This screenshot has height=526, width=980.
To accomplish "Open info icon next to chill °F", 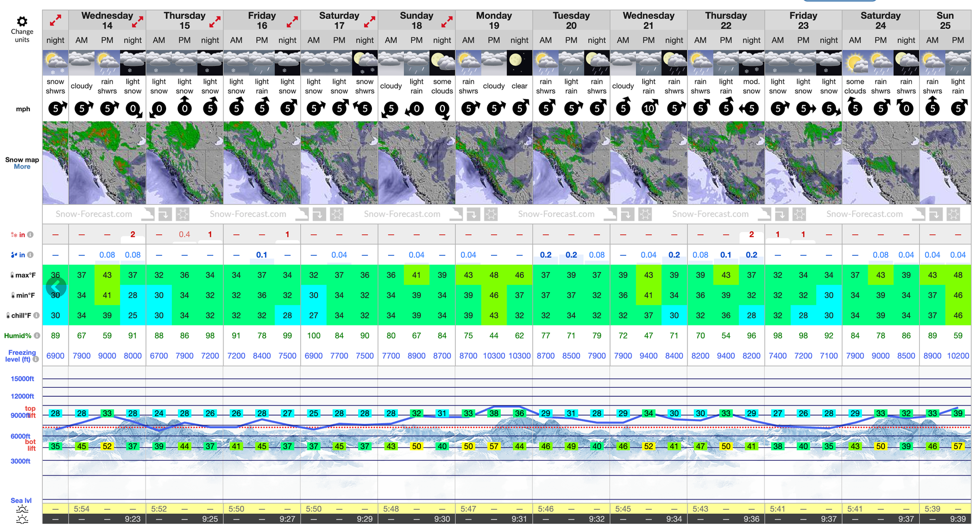I will tap(37, 315).
